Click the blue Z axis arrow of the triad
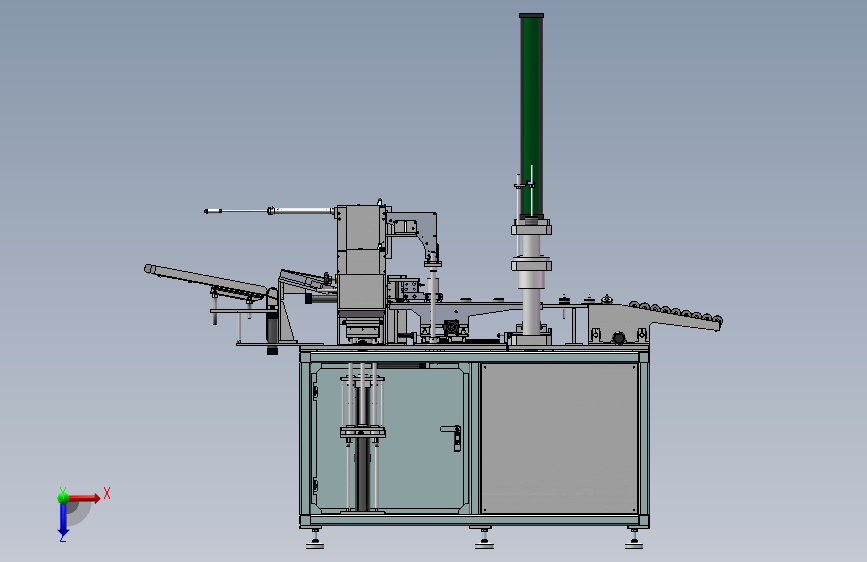The width and height of the screenshot is (867, 562). pos(63,520)
